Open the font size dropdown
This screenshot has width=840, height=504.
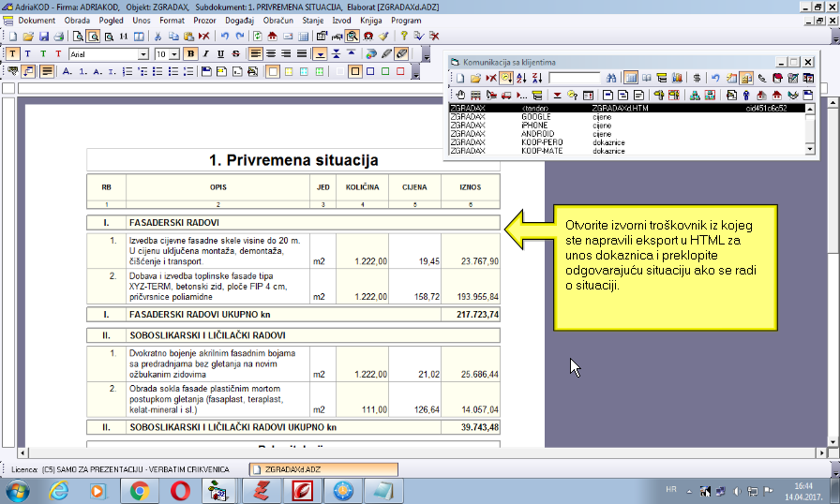(174, 54)
